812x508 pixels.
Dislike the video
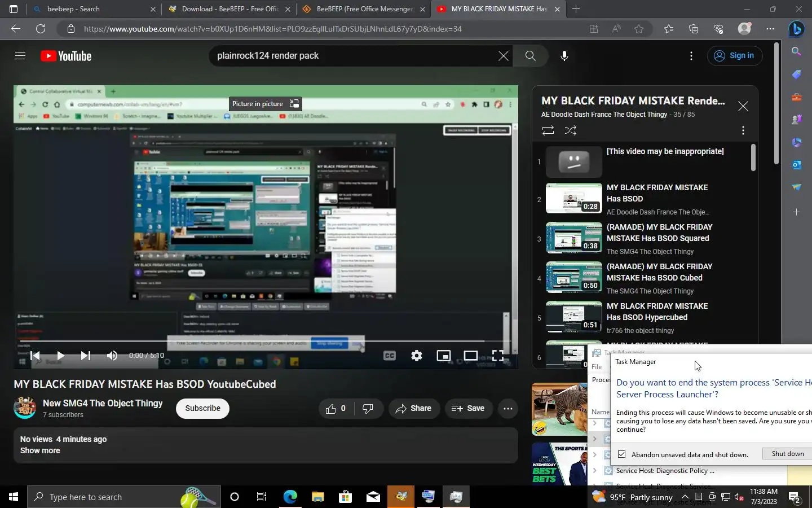pos(368,408)
